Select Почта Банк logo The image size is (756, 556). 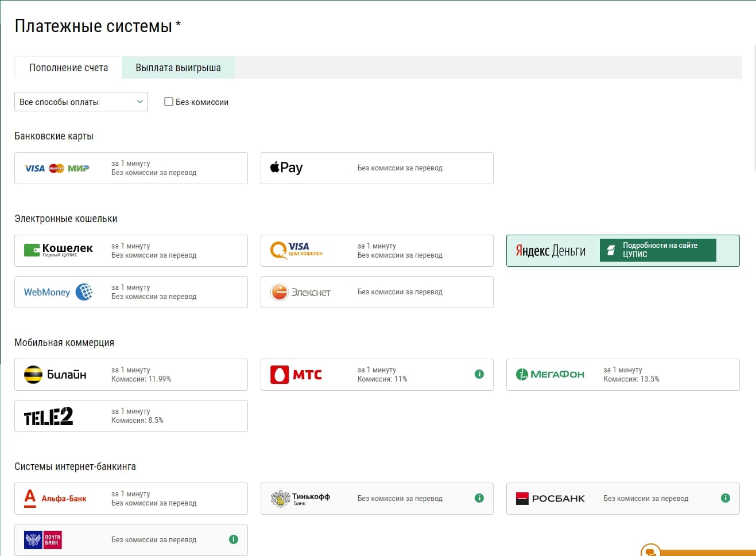43,540
